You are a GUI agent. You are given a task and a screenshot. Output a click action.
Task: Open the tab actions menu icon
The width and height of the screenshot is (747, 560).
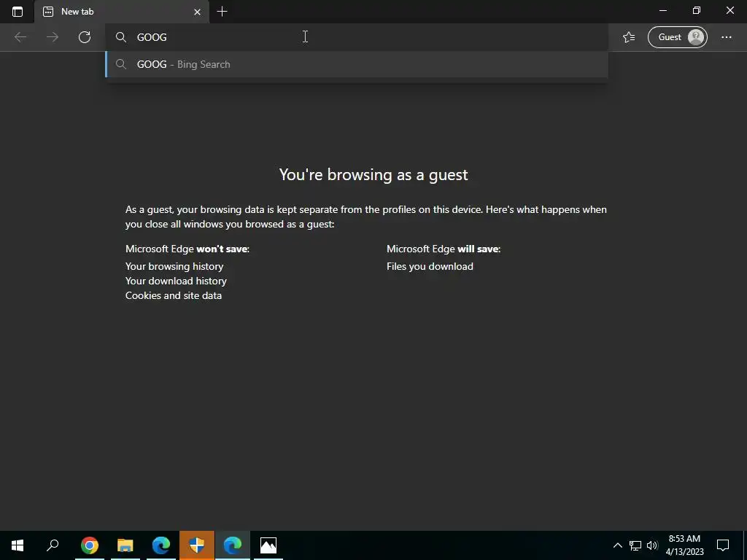pyautogui.click(x=18, y=12)
